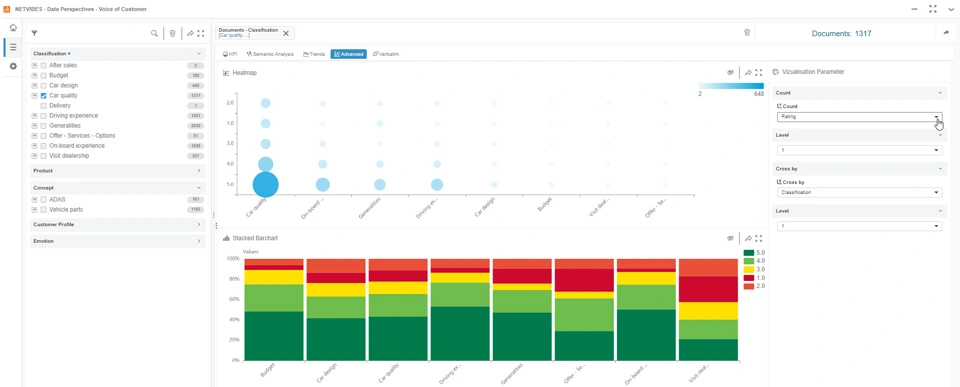Expand the Product section
This screenshot has width=960, height=387.
coord(199,171)
